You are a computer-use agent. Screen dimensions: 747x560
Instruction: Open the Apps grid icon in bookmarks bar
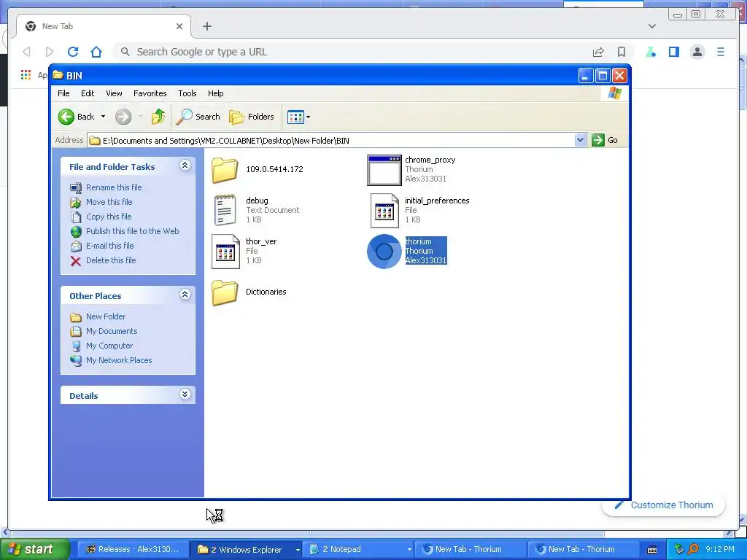(26, 74)
